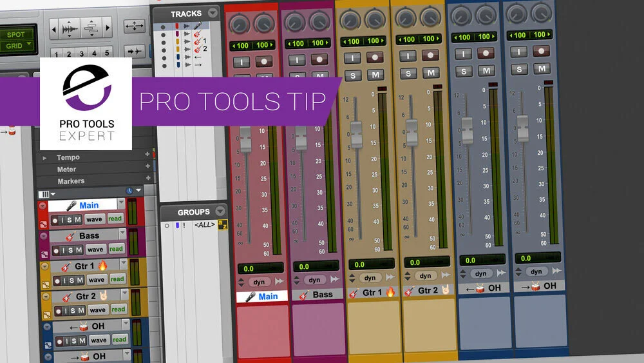Click record button on Bass edit track
This screenshot has width=644, height=363.
click(56, 250)
